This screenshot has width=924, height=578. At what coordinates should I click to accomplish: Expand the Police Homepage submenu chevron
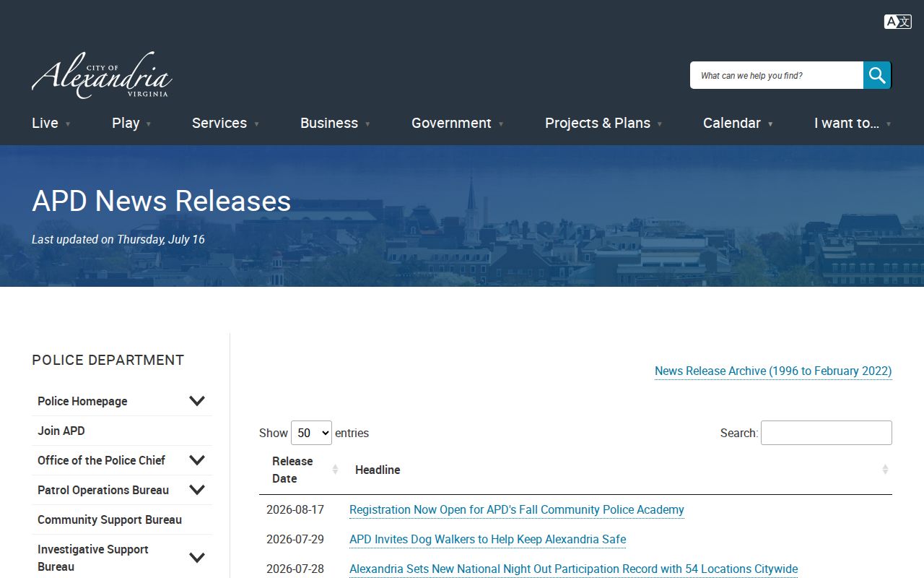click(x=197, y=401)
